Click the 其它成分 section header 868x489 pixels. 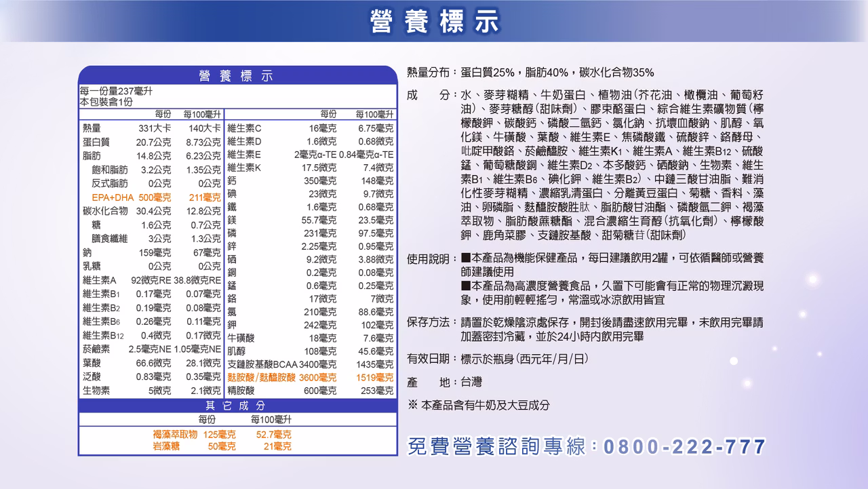pos(236,406)
